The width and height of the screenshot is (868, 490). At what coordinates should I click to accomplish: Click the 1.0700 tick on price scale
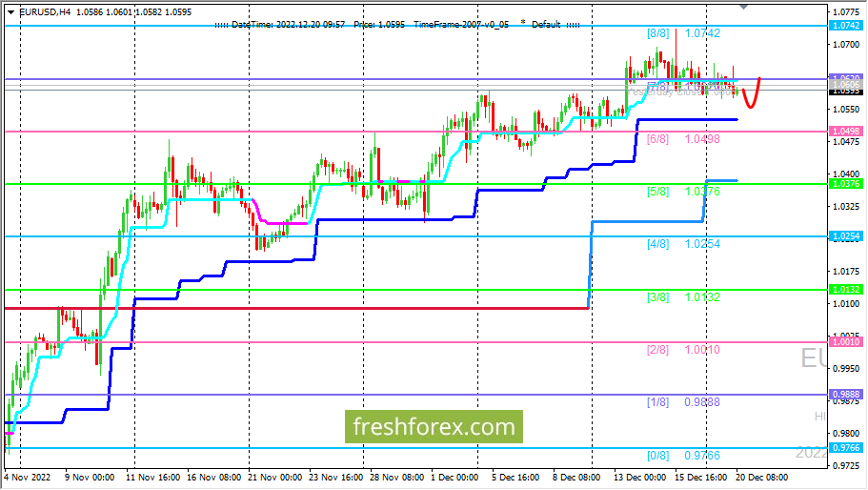846,44
